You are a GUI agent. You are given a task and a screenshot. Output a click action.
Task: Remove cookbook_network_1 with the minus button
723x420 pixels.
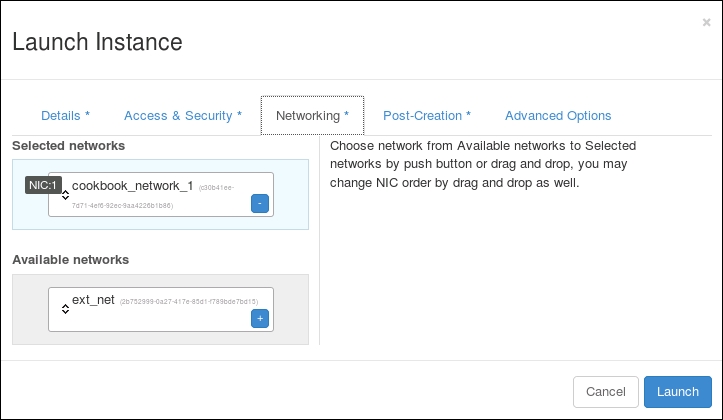coord(259,203)
